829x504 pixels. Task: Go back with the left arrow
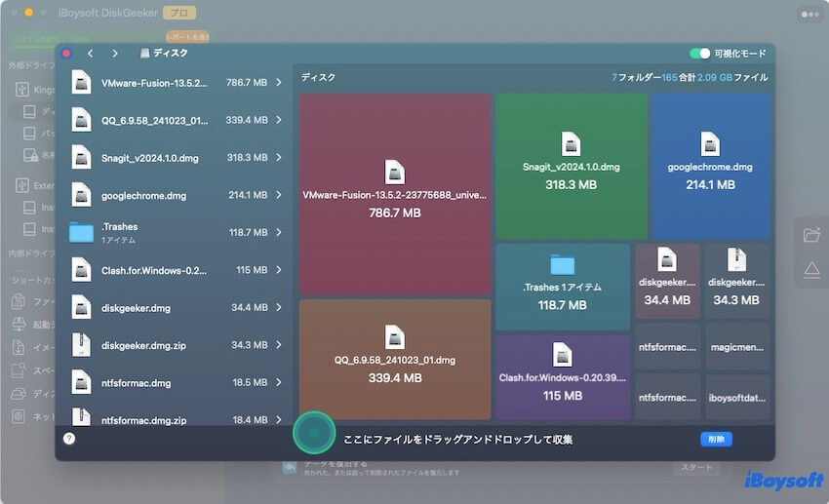[x=91, y=54]
